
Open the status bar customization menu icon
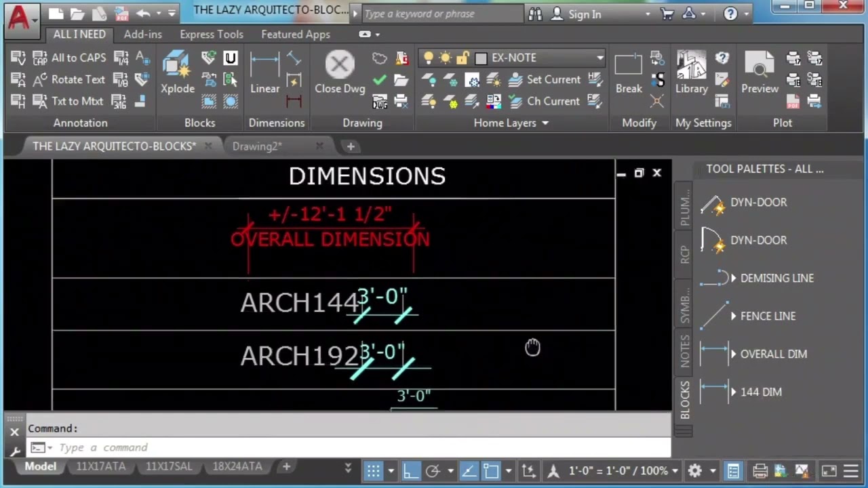[850, 470]
